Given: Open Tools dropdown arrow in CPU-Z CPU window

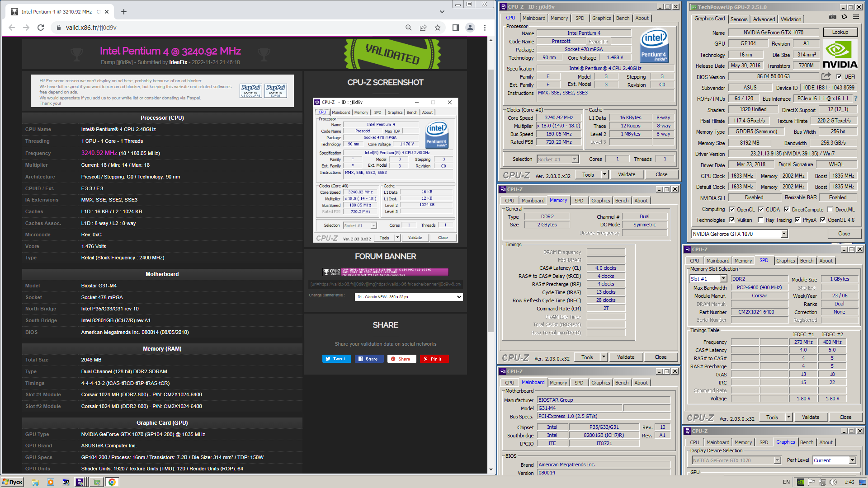Looking at the screenshot, I should (604, 174).
